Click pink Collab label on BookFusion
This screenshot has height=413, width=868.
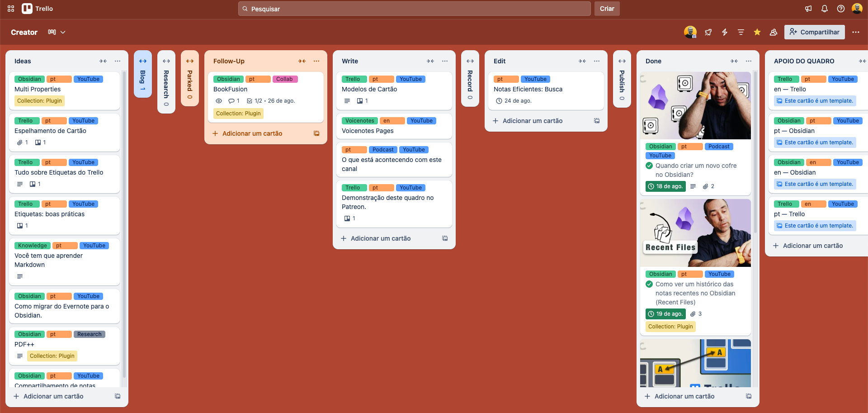point(285,79)
